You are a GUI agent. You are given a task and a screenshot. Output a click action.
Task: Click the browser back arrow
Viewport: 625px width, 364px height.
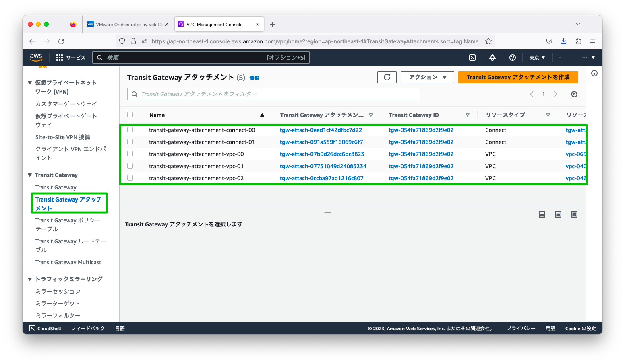pyautogui.click(x=32, y=41)
